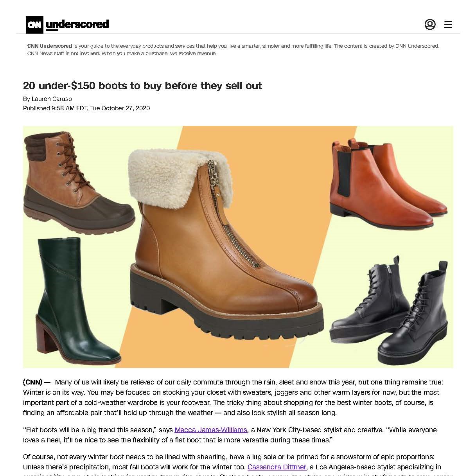Click the article headline about under-$150 boots

coord(142,85)
